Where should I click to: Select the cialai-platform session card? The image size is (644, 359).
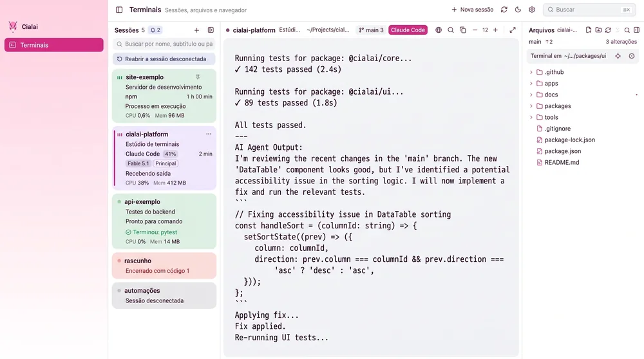pos(164,158)
